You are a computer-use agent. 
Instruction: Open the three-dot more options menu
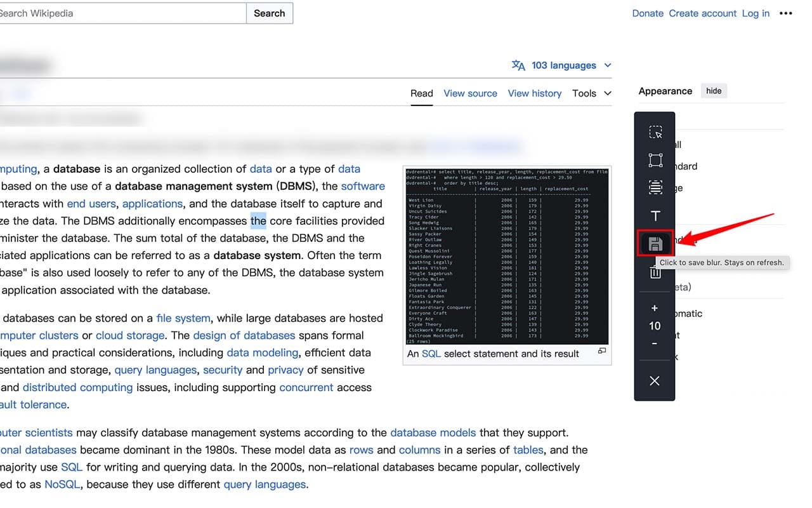pos(786,13)
